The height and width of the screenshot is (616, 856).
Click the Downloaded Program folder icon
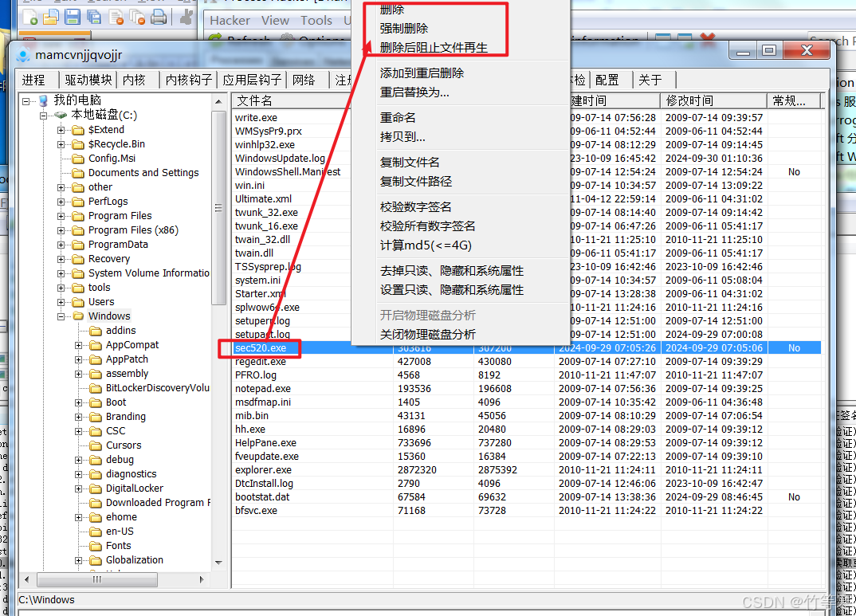[96, 503]
